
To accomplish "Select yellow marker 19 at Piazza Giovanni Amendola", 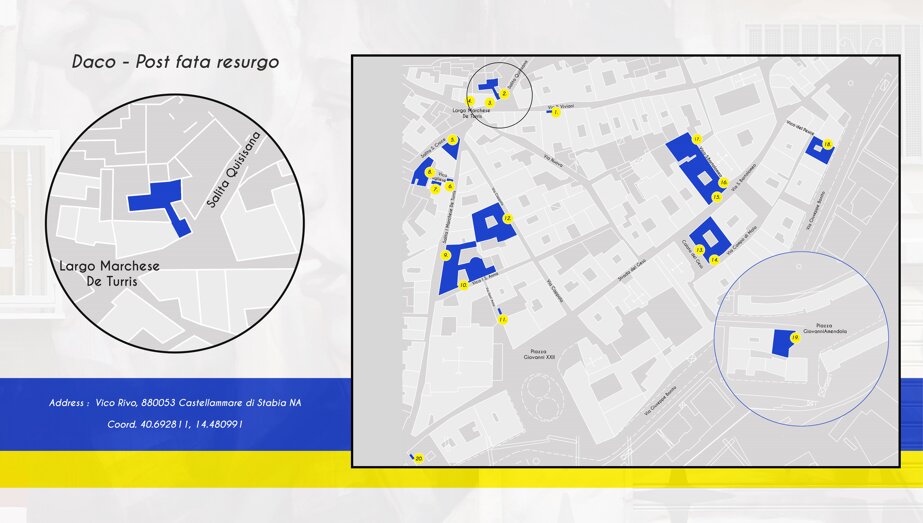I will click(x=795, y=338).
